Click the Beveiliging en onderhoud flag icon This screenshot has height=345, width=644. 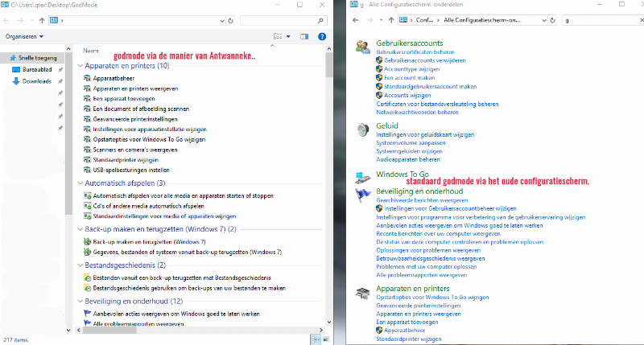coord(363,195)
